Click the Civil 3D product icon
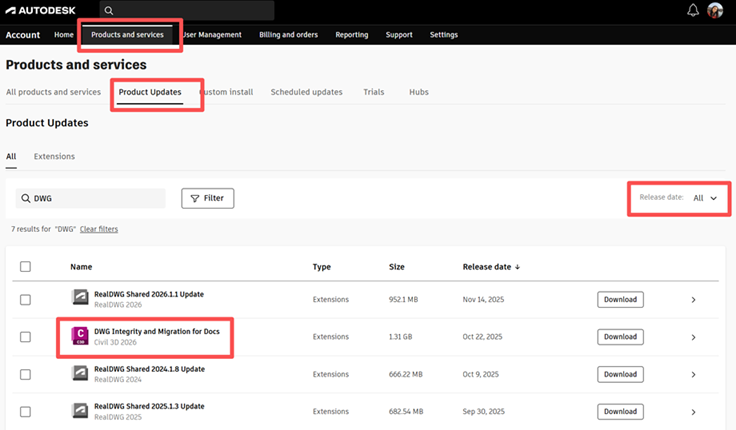Screen dimensions: 736x430 (80, 336)
